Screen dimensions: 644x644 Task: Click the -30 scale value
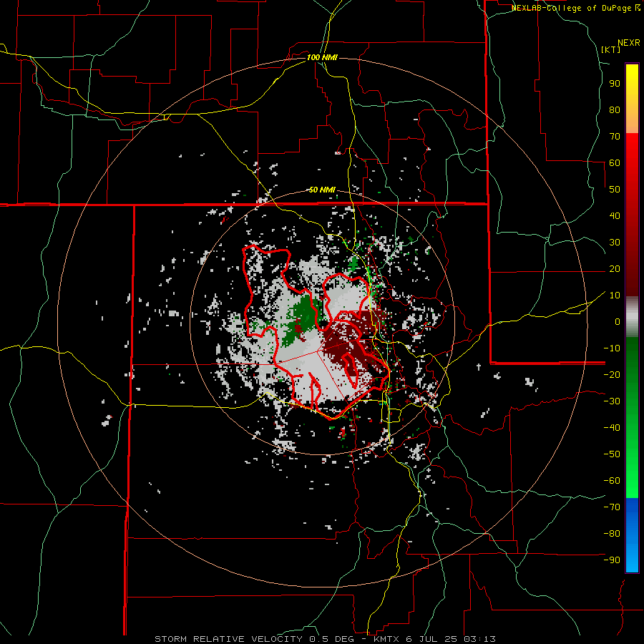click(x=612, y=401)
